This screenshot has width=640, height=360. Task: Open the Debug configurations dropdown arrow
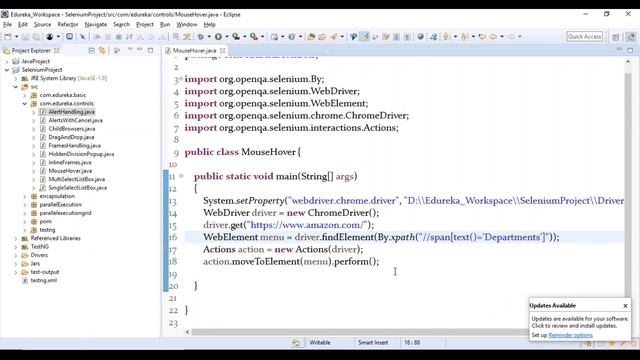click(209, 37)
